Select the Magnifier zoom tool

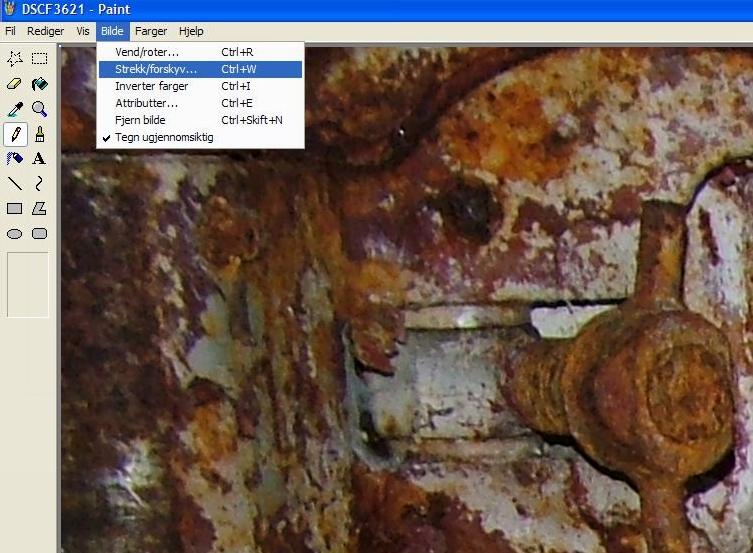click(x=39, y=109)
